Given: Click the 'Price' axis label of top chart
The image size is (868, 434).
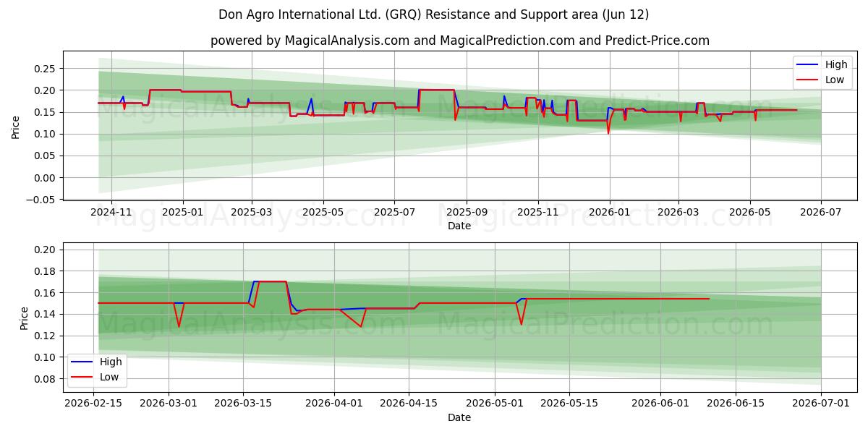Looking at the screenshot, I should pos(16,127).
